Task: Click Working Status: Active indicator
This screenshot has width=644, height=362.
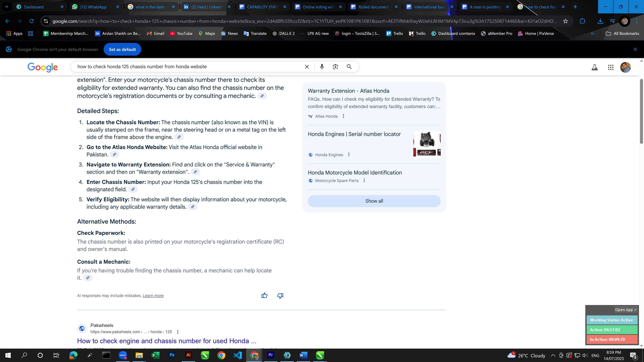Action: (x=612, y=320)
